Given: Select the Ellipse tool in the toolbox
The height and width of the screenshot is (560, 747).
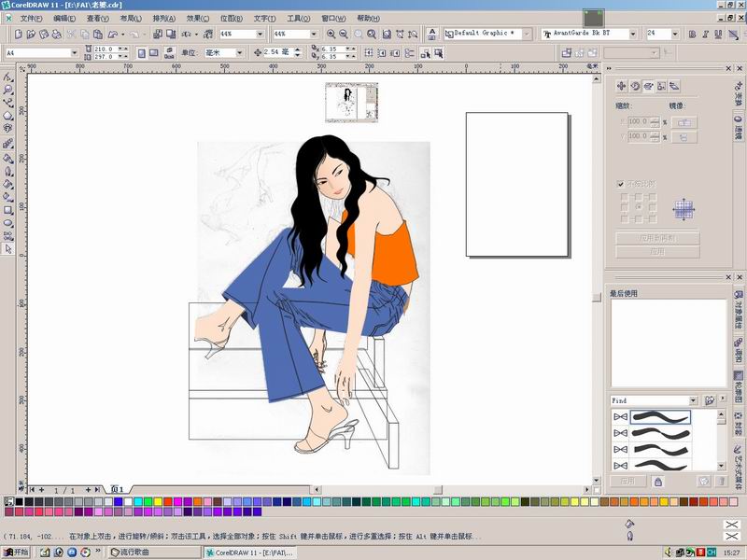Looking at the screenshot, I should (8, 223).
